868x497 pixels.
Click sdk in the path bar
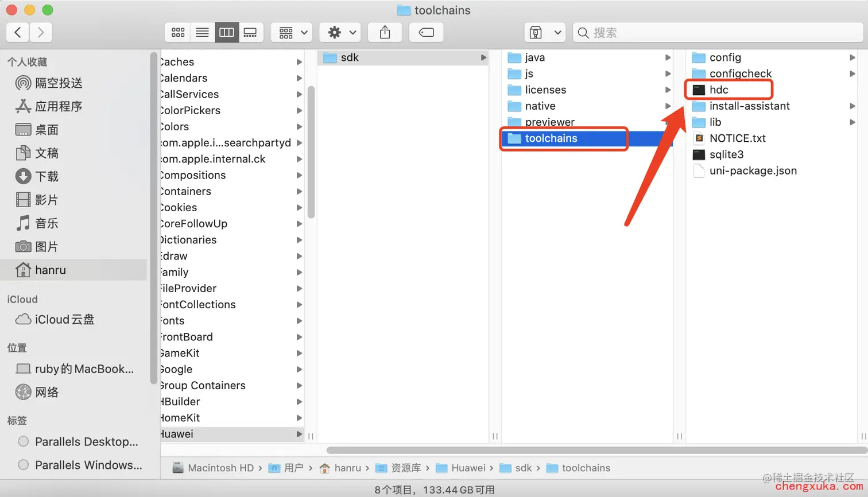[x=516, y=468]
